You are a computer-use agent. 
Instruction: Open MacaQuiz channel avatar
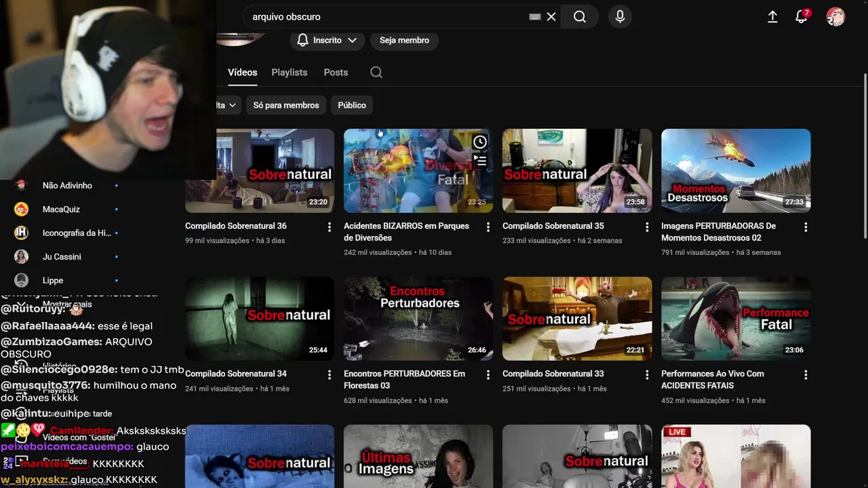(22, 209)
